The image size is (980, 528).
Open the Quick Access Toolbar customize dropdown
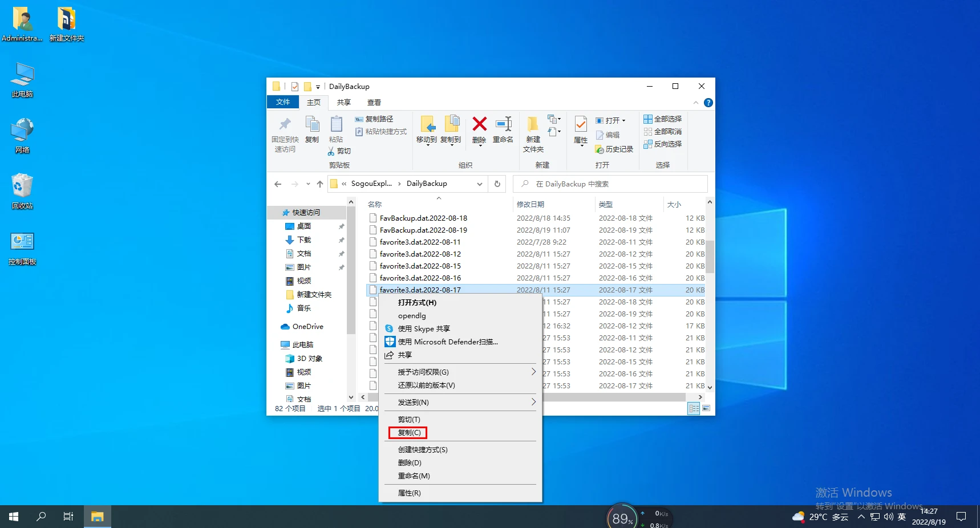[318, 87]
